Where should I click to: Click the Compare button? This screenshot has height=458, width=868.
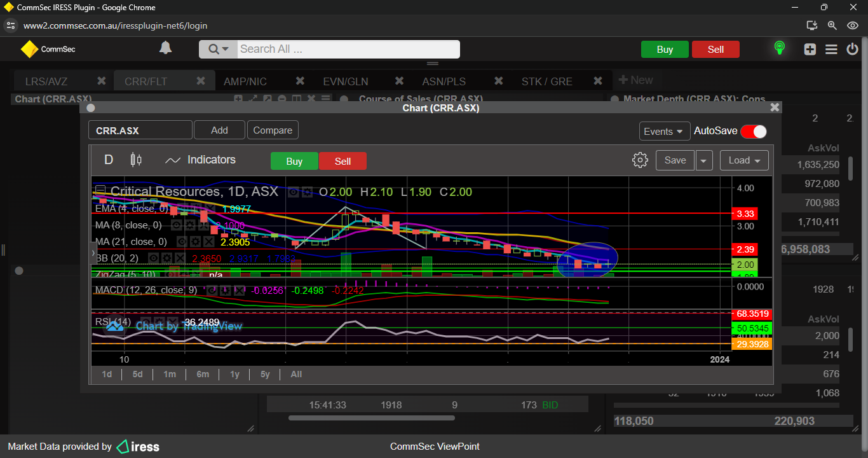(273, 130)
